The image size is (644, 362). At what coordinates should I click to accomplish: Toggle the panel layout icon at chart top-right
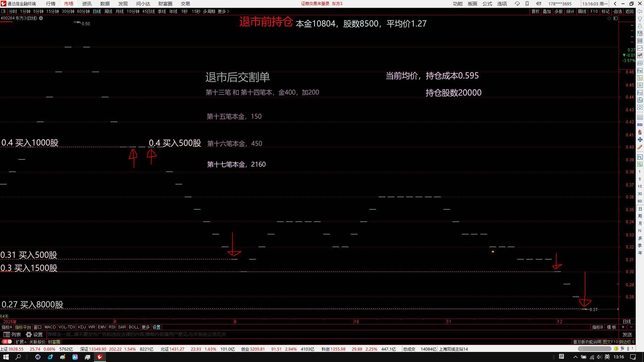615,18
